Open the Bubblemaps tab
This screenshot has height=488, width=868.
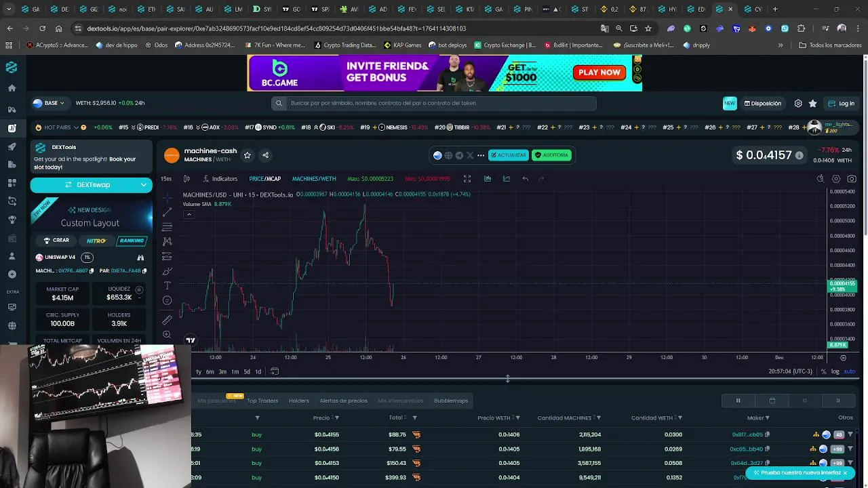coord(451,401)
